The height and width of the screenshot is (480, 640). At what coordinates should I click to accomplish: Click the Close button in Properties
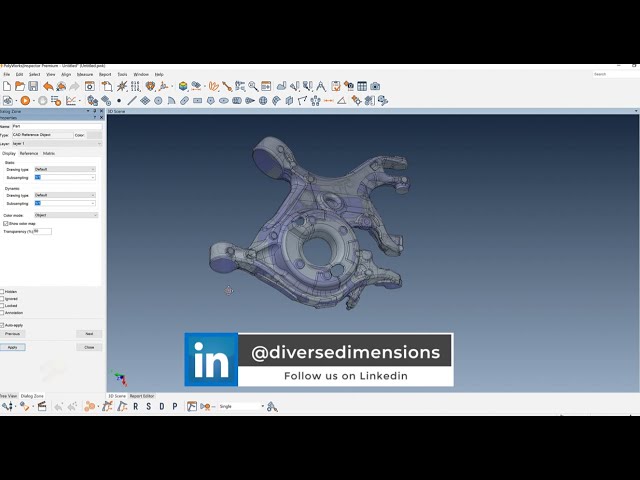pos(89,347)
